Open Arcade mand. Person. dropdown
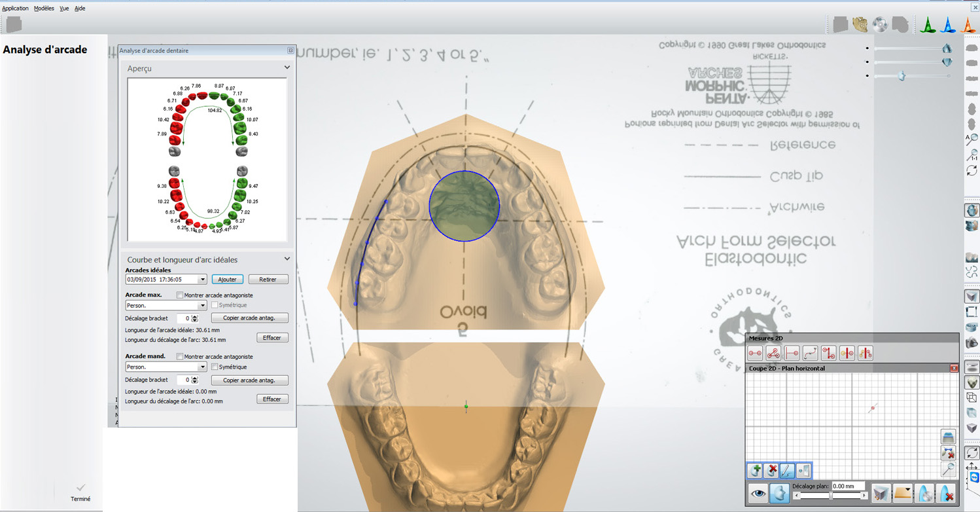This screenshot has height=512, width=980. [202, 367]
